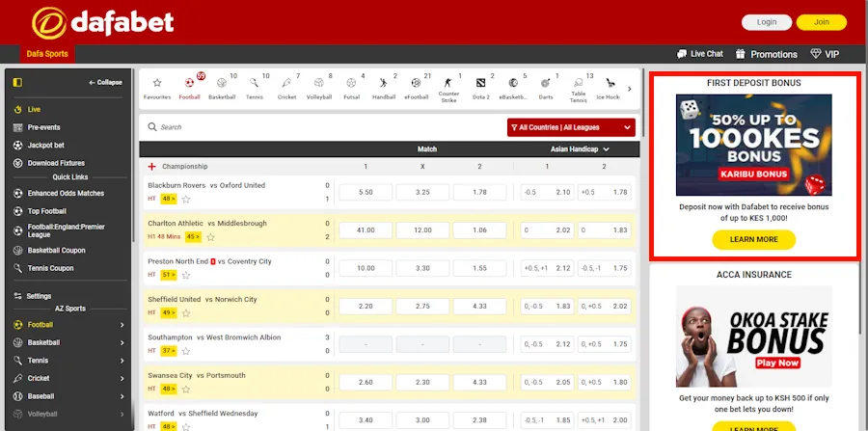The height and width of the screenshot is (431, 868).
Task: Select the eBasketball icon
Action: [513, 82]
